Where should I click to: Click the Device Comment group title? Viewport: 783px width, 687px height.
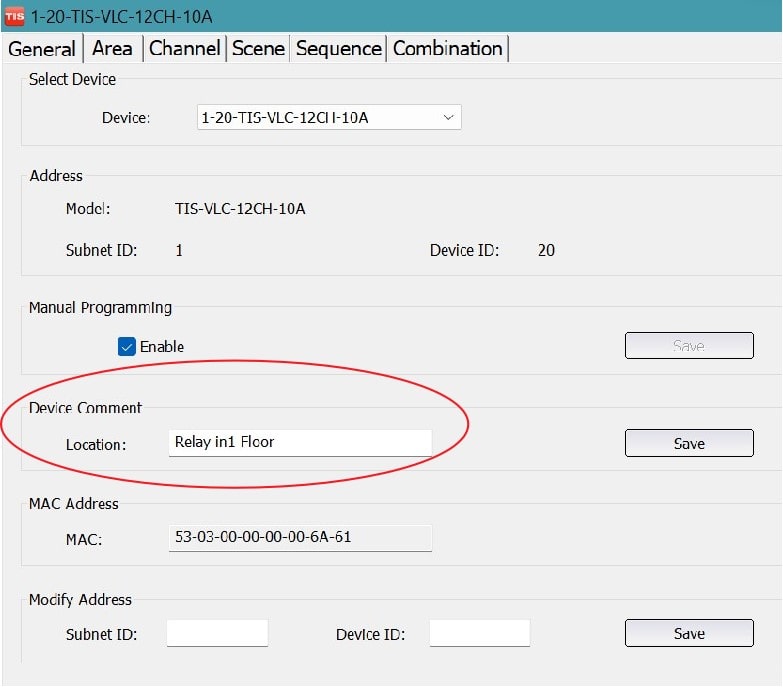pyautogui.click(x=85, y=407)
